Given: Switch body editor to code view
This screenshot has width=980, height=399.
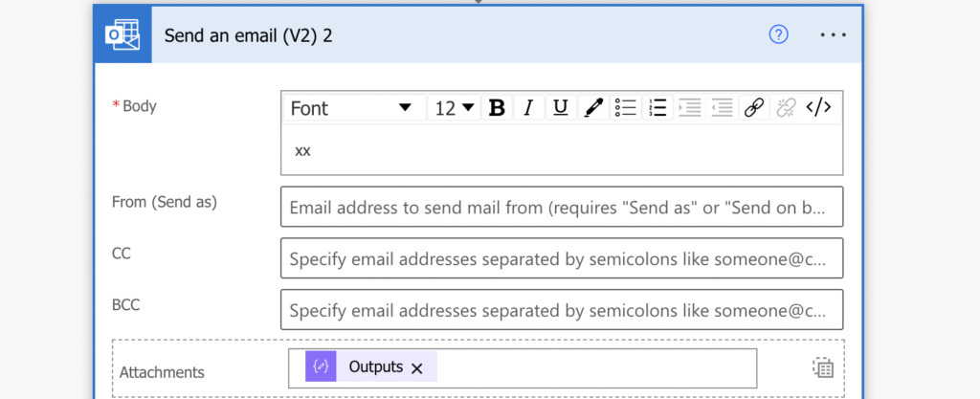Looking at the screenshot, I should click(819, 108).
